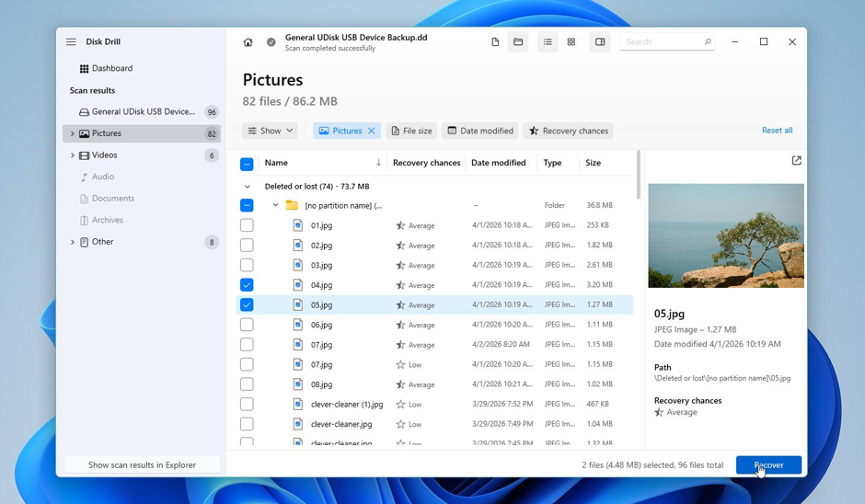Click the file list vertical scrollbar
The width and height of the screenshot is (865, 504).
tap(639, 175)
